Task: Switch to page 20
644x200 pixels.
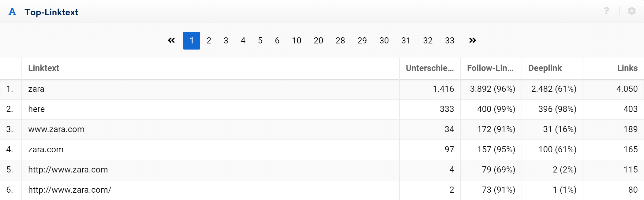Action: click(x=318, y=40)
